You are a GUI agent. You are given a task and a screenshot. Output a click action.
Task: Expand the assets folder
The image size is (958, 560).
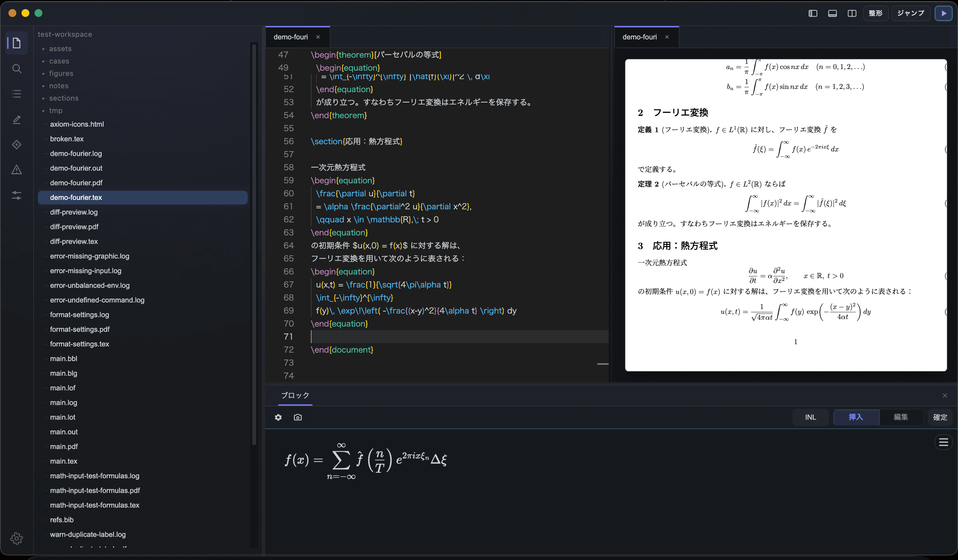[x=60, y=49]
